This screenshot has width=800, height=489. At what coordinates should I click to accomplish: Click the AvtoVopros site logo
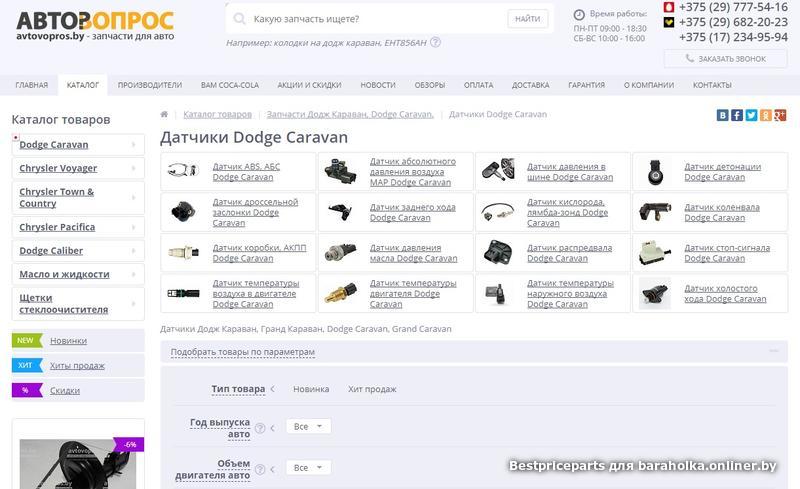pyautogui.click(x=95, y=26)
